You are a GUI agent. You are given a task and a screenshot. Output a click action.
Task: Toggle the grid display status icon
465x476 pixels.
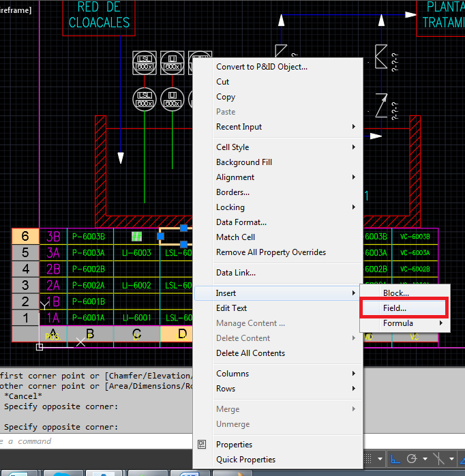coord(367,459)
